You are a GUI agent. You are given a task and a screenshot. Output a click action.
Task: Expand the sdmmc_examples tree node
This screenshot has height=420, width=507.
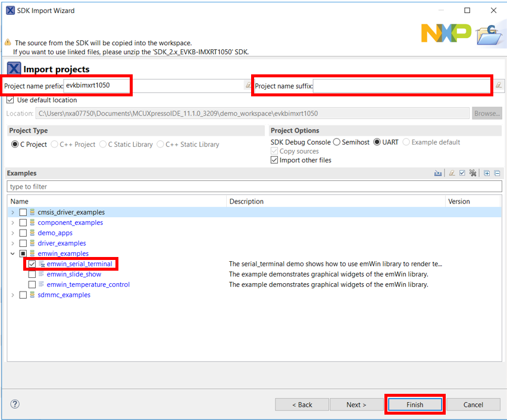[x=12, y=295]
